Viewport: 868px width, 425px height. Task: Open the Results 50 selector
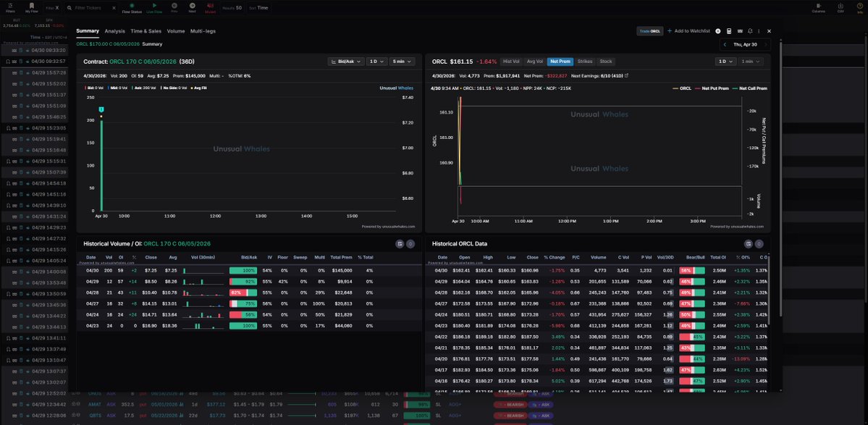coord(232,8)
